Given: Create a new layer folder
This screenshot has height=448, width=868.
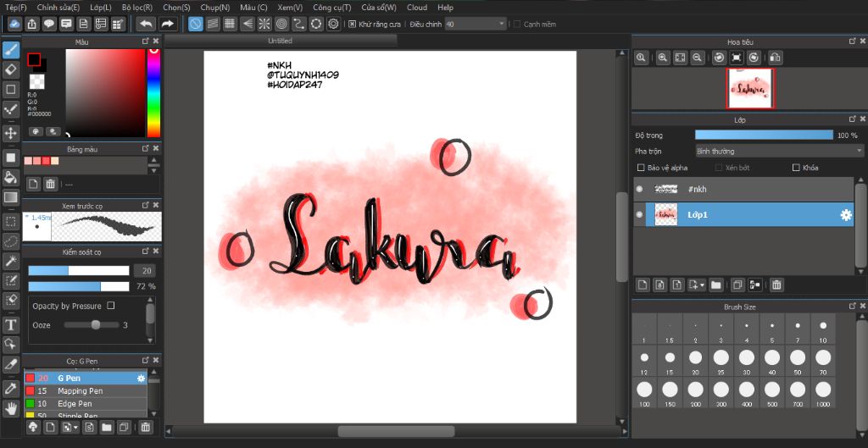Looking at the screenshot, I should click(x=716, y=285).
